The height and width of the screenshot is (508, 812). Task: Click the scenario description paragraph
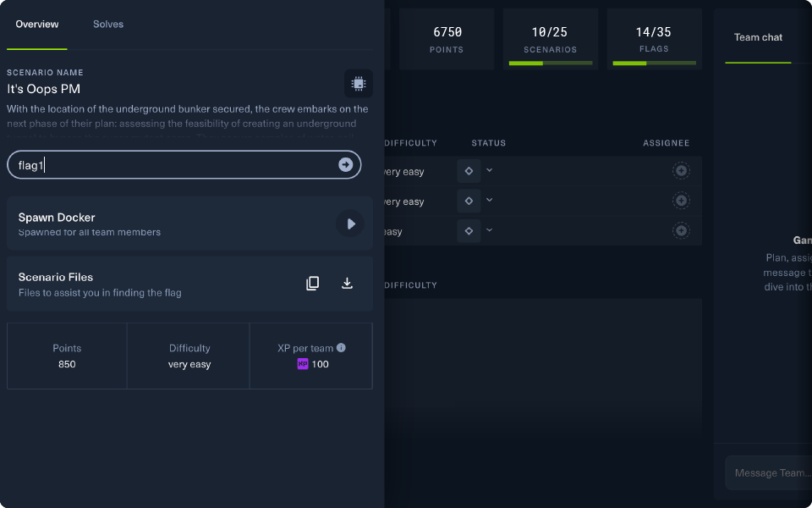tap(188, 123)
